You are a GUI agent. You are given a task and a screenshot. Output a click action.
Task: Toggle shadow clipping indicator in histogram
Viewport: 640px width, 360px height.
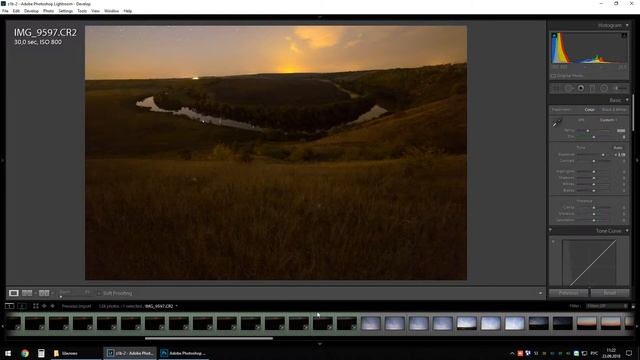[554, 36]
